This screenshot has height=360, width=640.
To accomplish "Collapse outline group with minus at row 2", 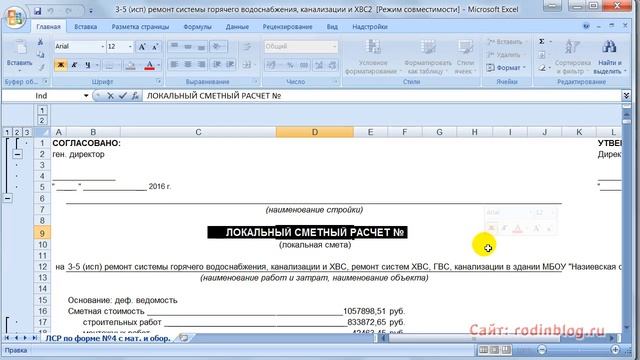I will (17, 154).
